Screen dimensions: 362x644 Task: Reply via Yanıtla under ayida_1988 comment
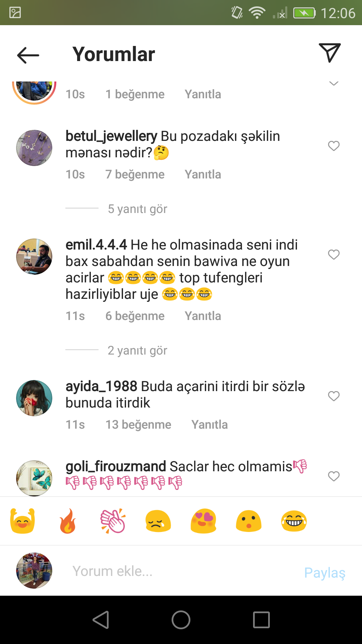209,425
